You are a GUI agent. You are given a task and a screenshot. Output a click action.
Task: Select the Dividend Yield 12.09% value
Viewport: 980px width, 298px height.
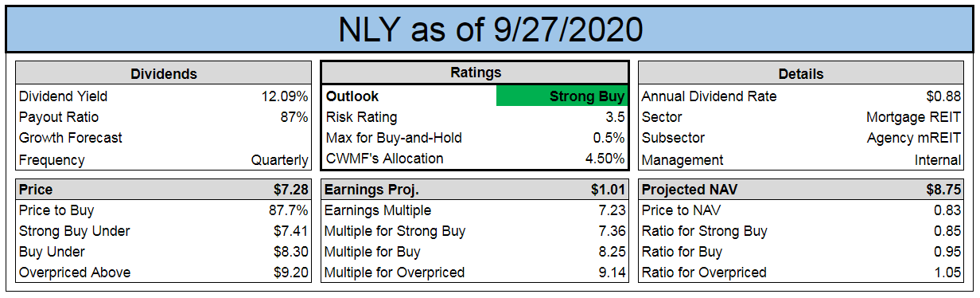285,96
